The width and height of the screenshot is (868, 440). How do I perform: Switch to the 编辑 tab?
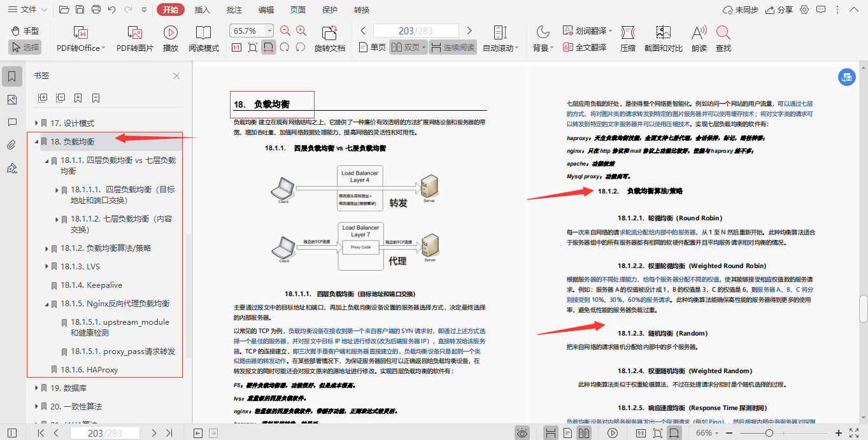tap(266, 10)
